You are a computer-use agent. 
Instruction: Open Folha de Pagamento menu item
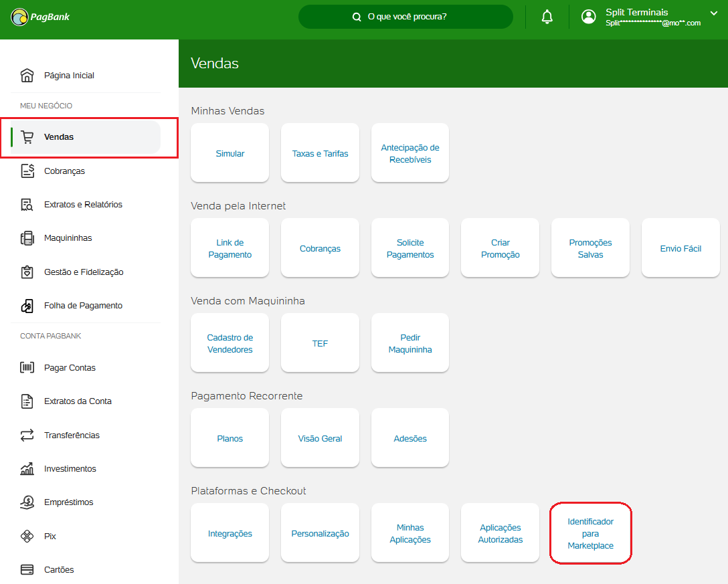[83, 306]
